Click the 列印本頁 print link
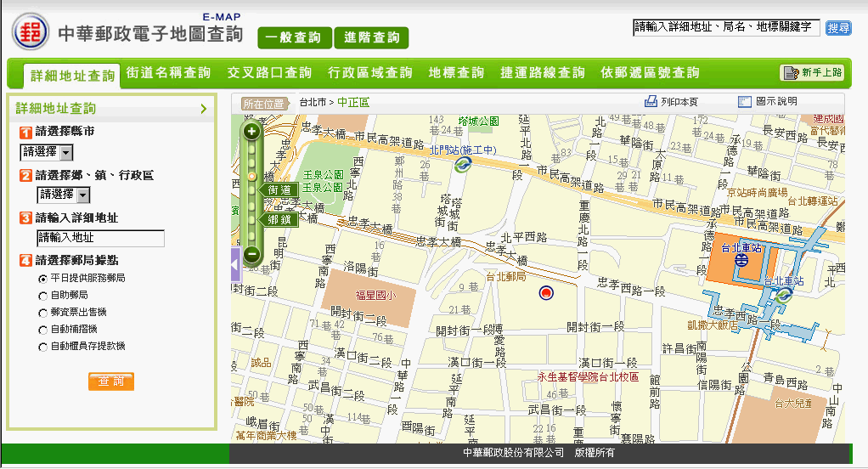 coord(679,102)
